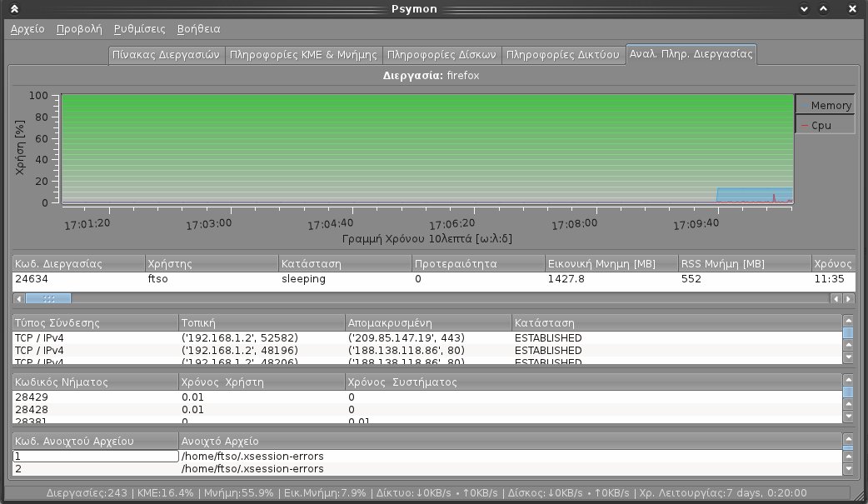Open the Αρχείο menu
Viewport: 868px width, 504px height.
click(27, 29)
